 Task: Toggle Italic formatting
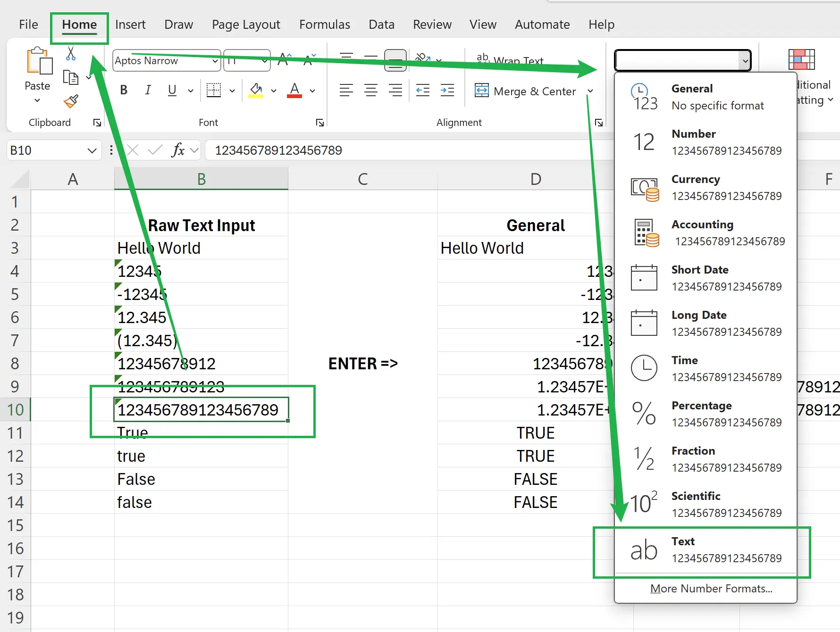(148, 90)
